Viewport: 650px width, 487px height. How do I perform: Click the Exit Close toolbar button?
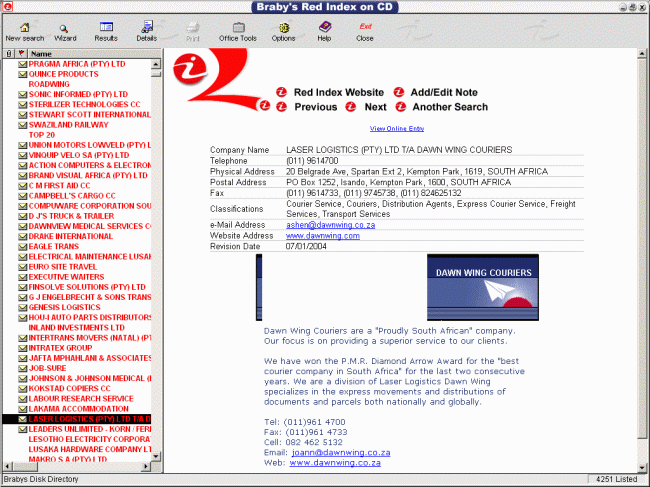point(365,32)
